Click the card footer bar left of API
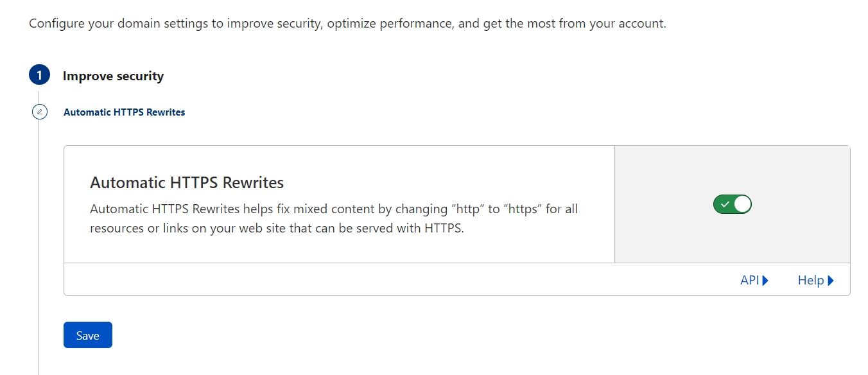Screen dimensions: 868x375 click(385, 280)
